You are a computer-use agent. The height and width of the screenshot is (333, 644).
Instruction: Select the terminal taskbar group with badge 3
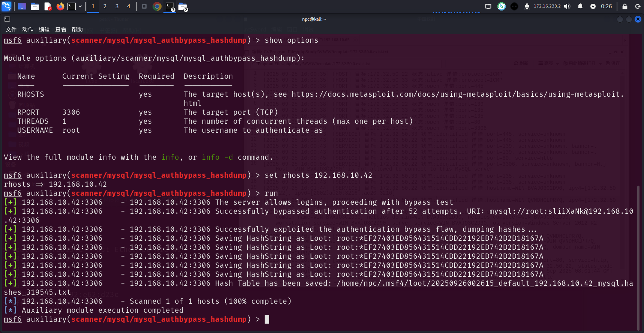[170, 7]
